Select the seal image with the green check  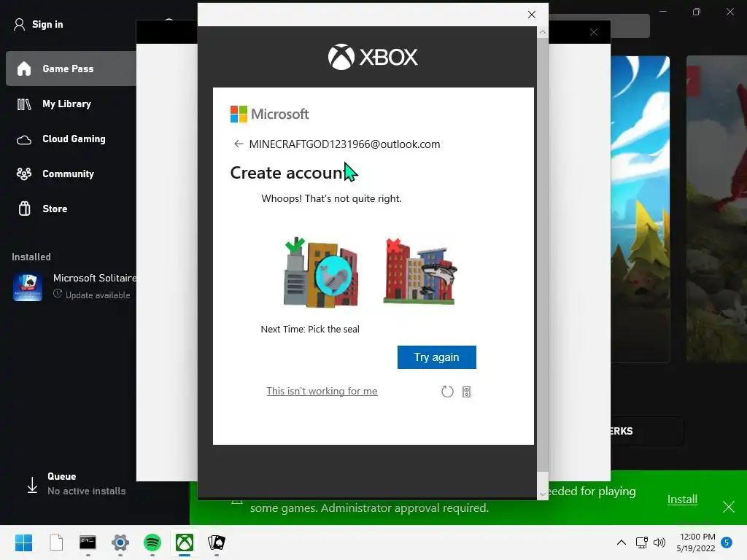pos(321,272)
